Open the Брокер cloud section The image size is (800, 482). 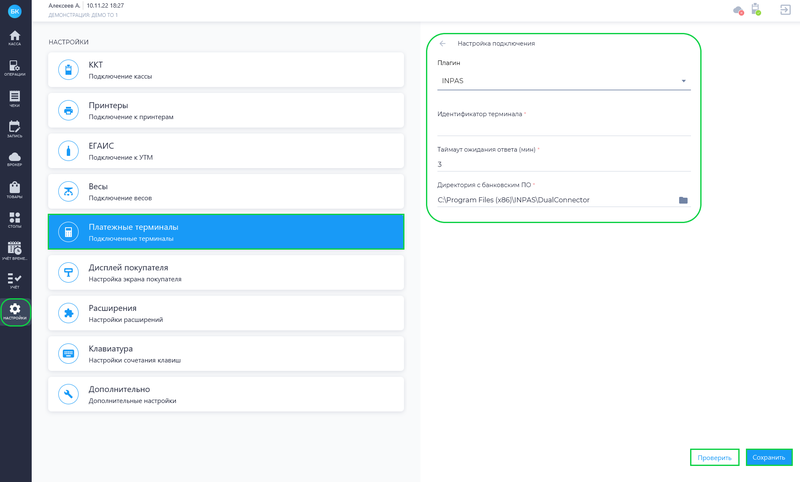(15, 159)
